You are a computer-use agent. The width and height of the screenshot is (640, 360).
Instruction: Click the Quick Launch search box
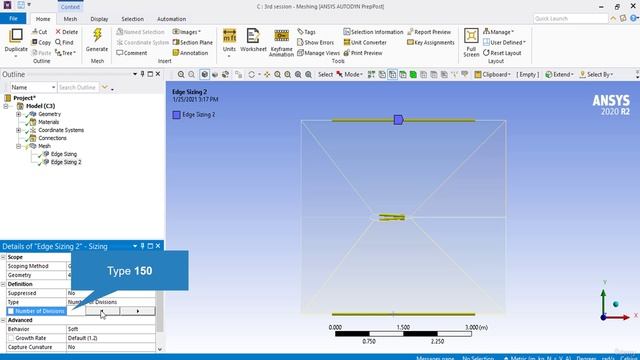click(x=571, y=19)
